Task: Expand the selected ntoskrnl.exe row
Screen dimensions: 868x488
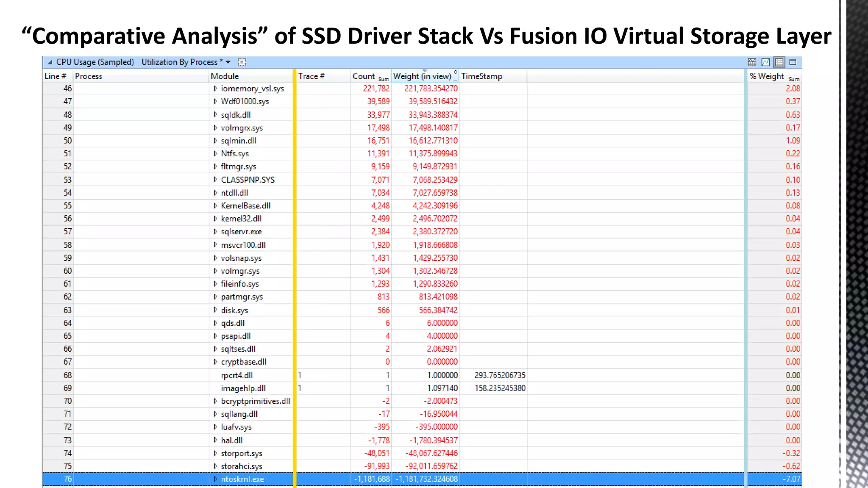Action: [215, 479]
